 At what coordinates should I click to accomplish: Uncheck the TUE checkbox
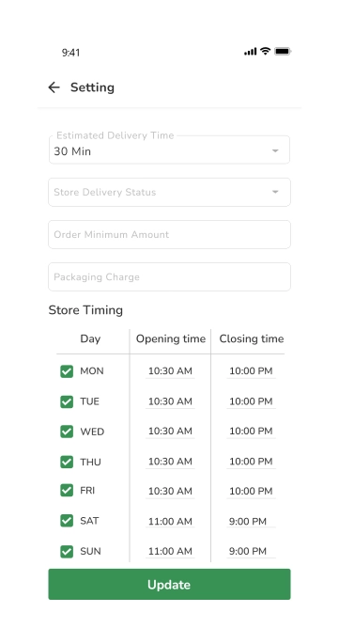pyautogui.click(x=67, y=401)
